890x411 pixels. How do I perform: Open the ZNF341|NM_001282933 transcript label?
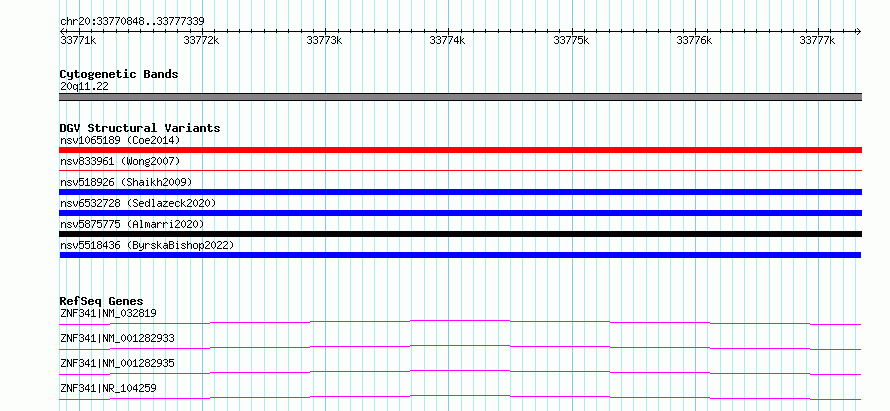point(117,338)
